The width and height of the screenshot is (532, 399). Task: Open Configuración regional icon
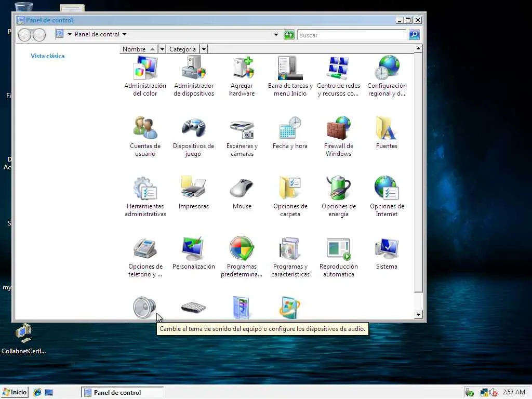point(387,68)
